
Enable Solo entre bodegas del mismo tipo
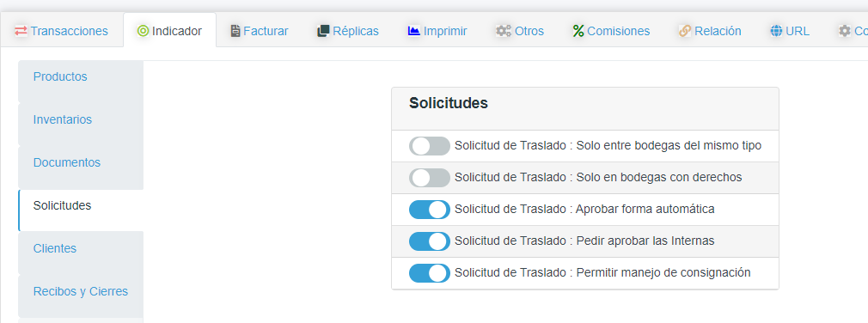pos(430,146)
